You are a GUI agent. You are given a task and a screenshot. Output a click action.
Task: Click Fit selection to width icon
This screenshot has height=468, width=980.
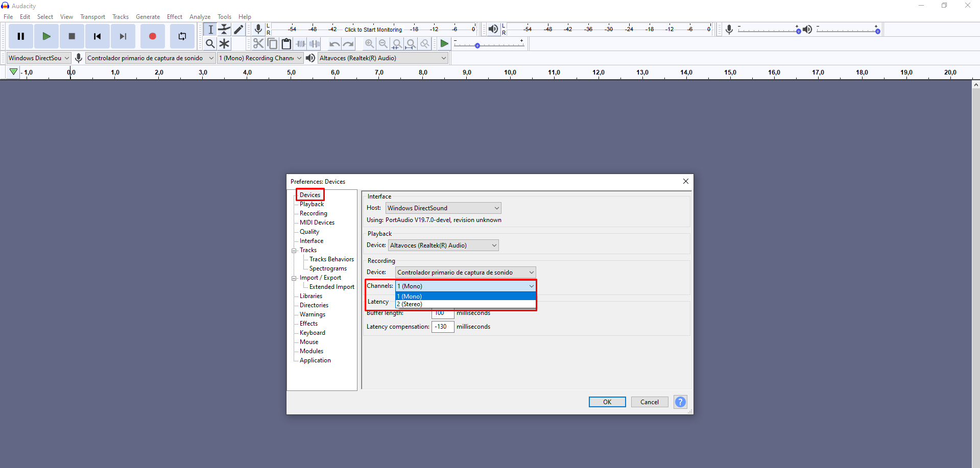point(397,44)
